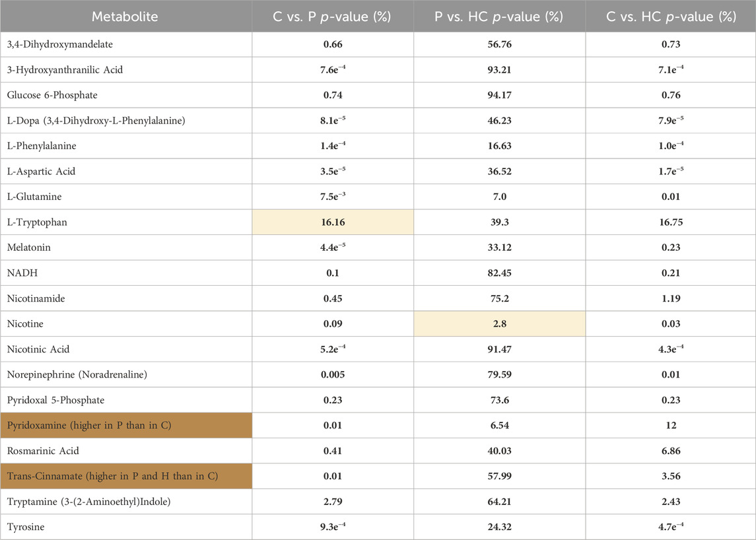Click value 6.86 in the Rosmarinic Acid row
The width and height of the screenshot is (756, 540).
click(671, 451)
